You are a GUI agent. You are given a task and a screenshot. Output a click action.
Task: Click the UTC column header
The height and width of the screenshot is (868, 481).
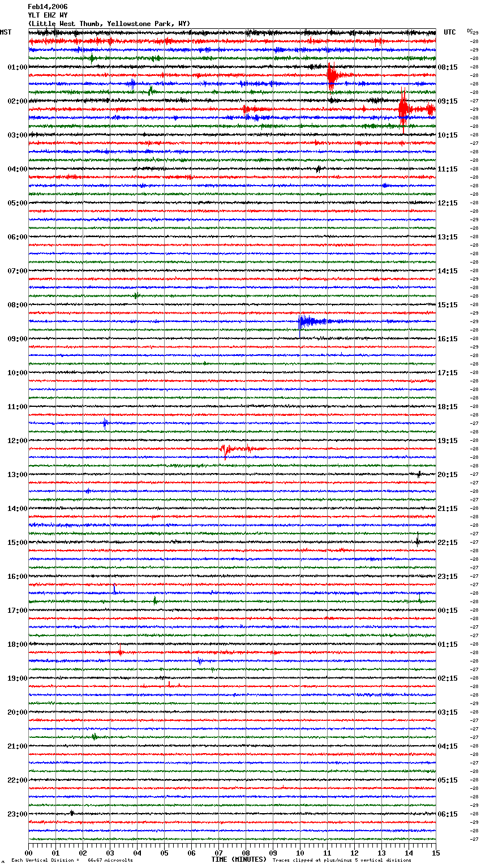450,32
